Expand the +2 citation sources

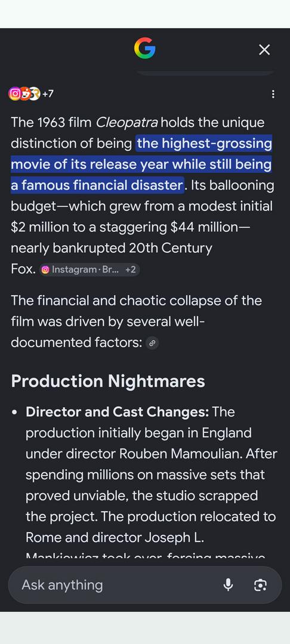tap(131, 270)
